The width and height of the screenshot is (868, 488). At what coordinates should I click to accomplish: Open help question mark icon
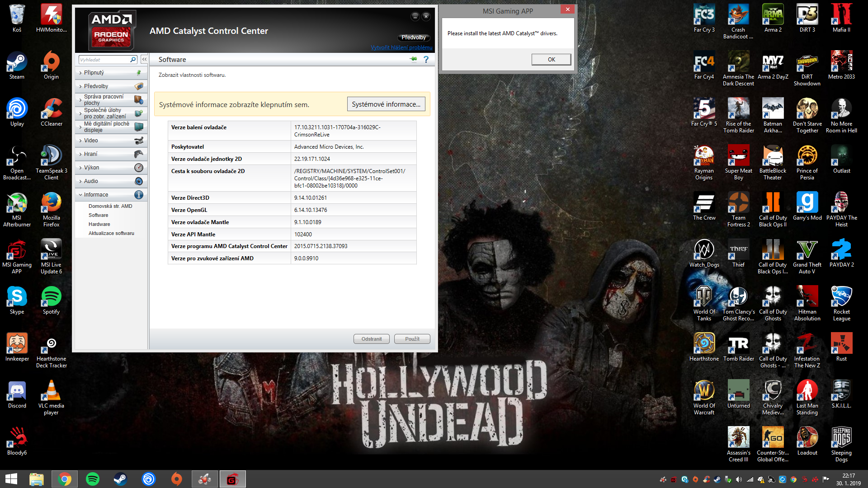pos(426,59)
